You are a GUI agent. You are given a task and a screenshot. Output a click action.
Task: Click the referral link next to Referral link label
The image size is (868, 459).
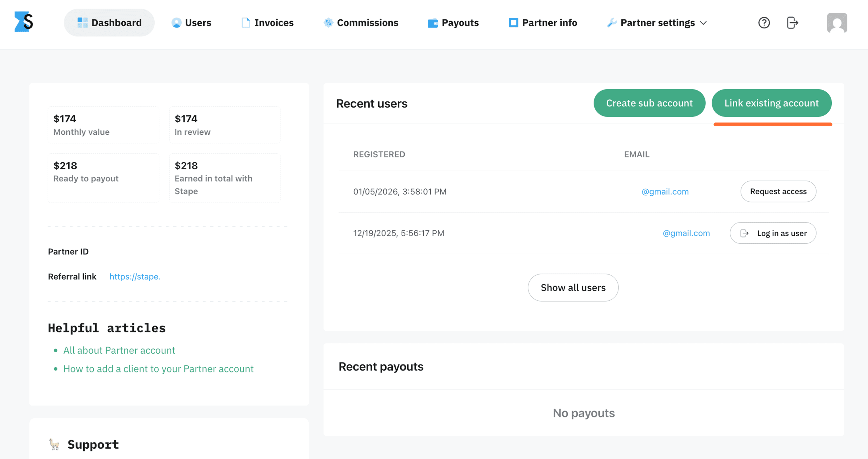135,276
